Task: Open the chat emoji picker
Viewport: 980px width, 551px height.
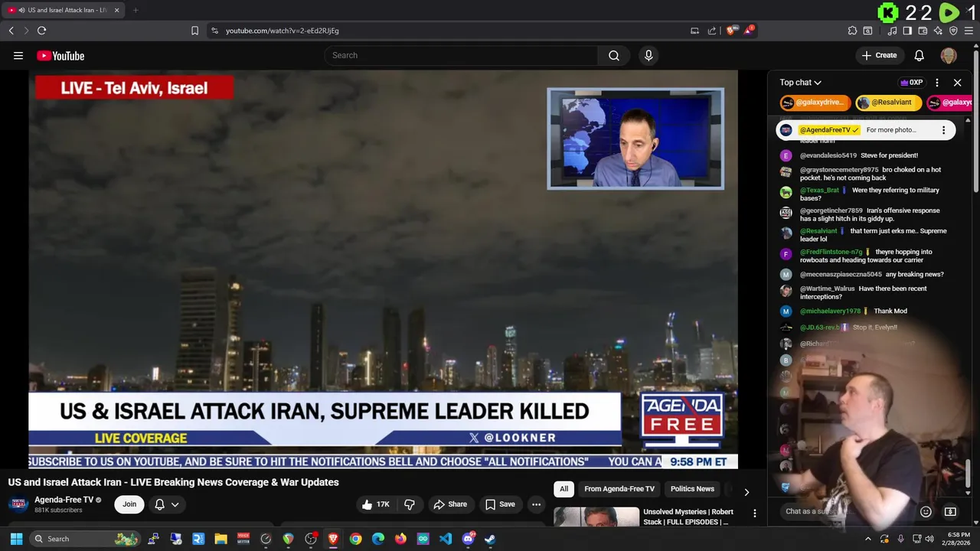Action: click(926, 511)
